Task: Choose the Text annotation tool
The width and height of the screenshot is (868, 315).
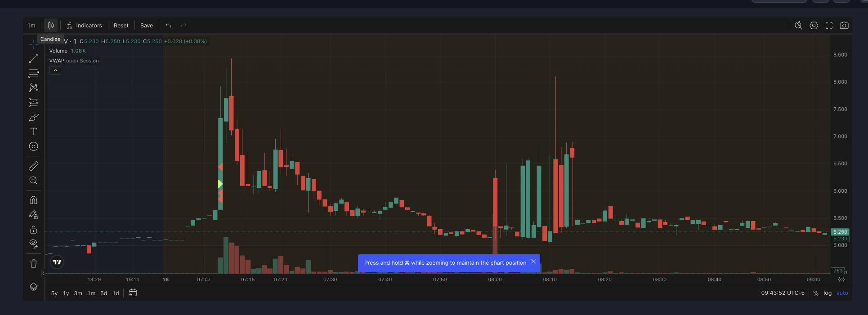Action: [33, 132]
